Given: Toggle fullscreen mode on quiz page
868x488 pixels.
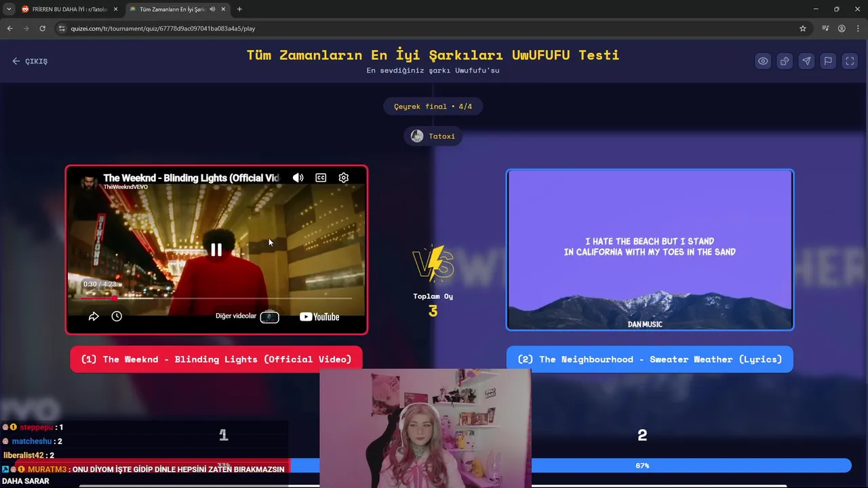Looking at the screenshot, I should 850,61.
